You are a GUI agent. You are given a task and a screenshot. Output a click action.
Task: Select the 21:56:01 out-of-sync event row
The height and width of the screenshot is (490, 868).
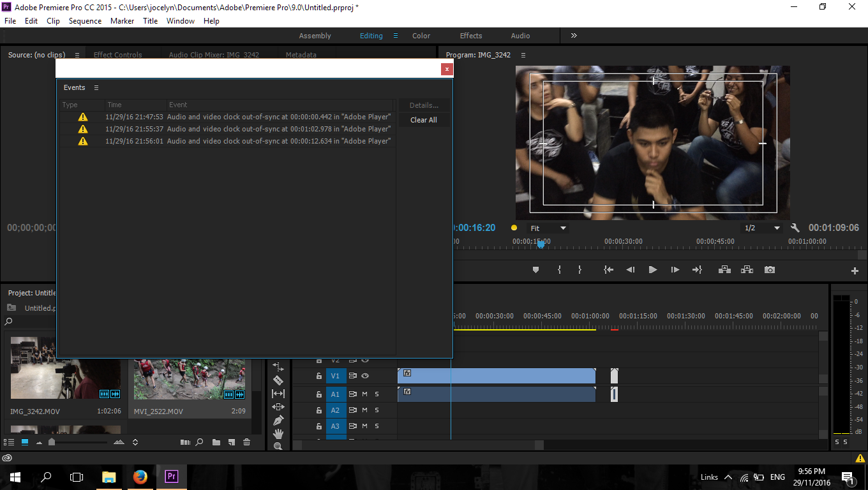(228, 141)
